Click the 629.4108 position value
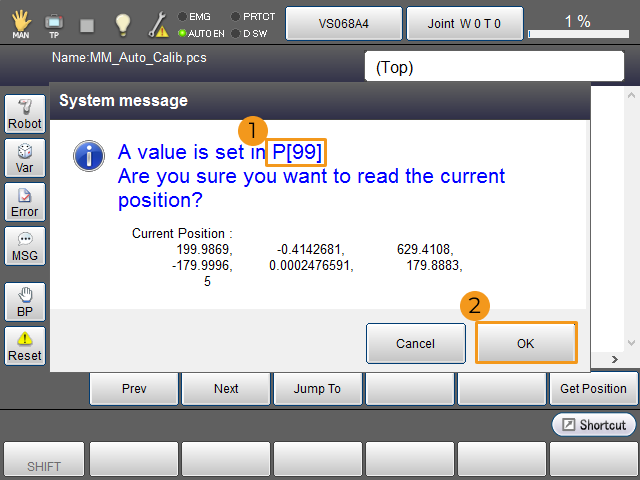Screen dimensions: 640x480 coord(425,249)
